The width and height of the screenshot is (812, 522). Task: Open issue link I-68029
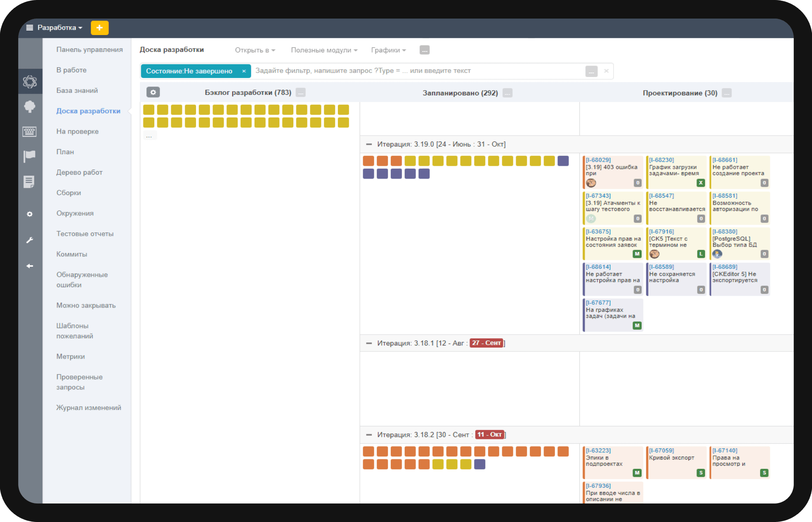coord(598,160)
